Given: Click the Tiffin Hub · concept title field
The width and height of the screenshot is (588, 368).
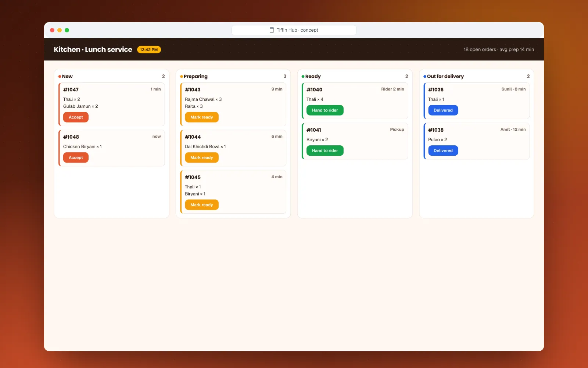Looking at the screenshot, I should (294, 30).
